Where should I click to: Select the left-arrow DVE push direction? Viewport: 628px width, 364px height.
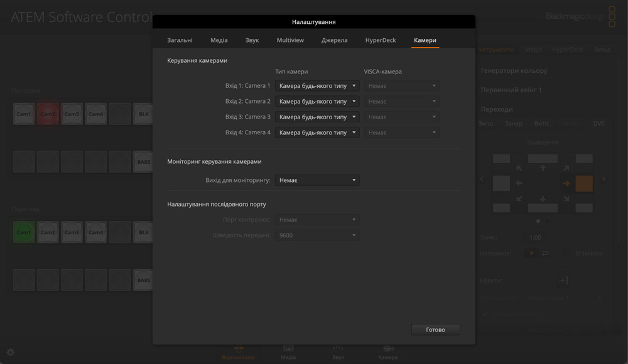519,183
